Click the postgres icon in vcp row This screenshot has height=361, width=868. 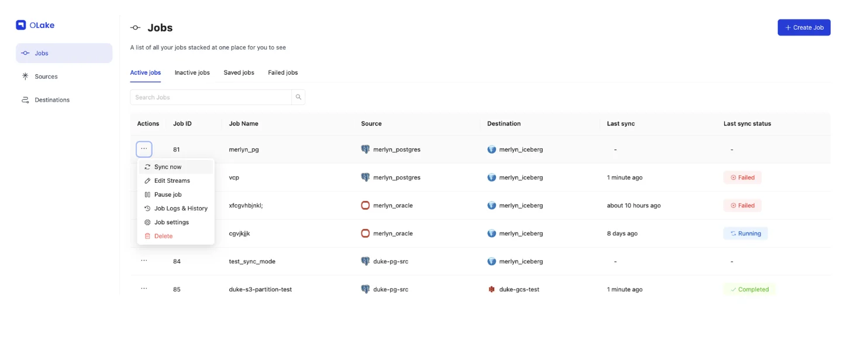[x=366, y=178]
